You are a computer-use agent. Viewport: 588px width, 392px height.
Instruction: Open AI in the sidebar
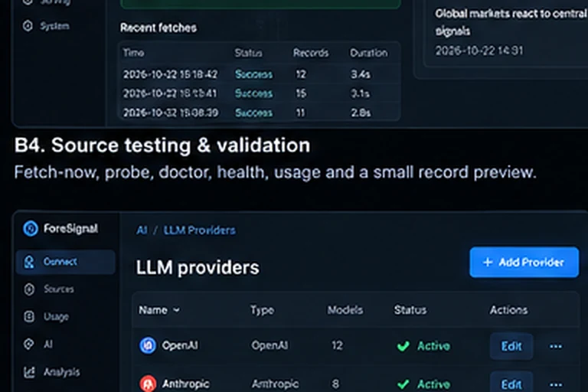tap(48, 344)
